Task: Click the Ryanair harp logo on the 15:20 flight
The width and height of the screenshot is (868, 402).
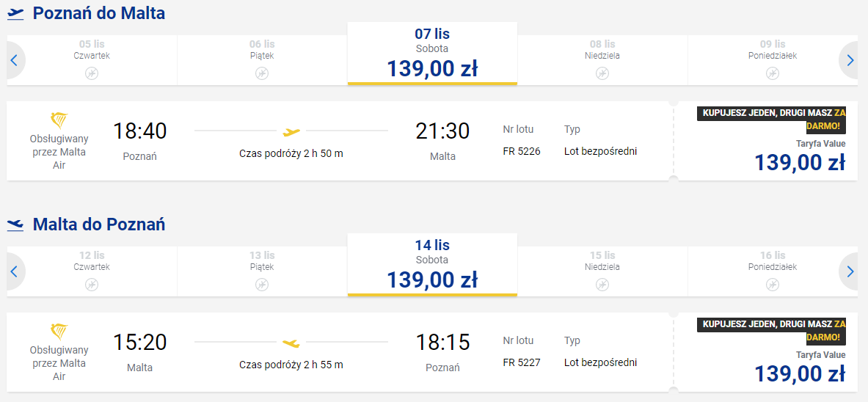Action: [x=59, y=332]
